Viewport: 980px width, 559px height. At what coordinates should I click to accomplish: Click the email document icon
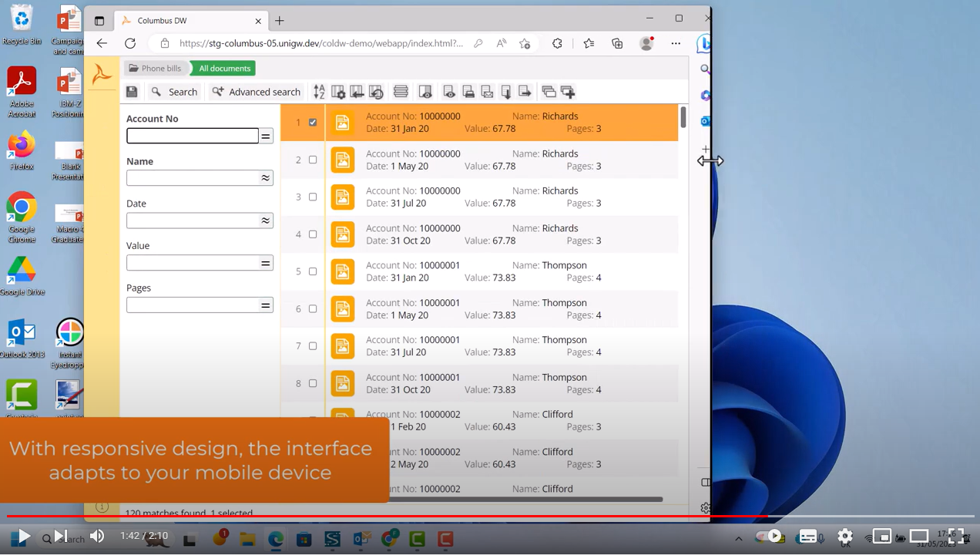[488, 92]
